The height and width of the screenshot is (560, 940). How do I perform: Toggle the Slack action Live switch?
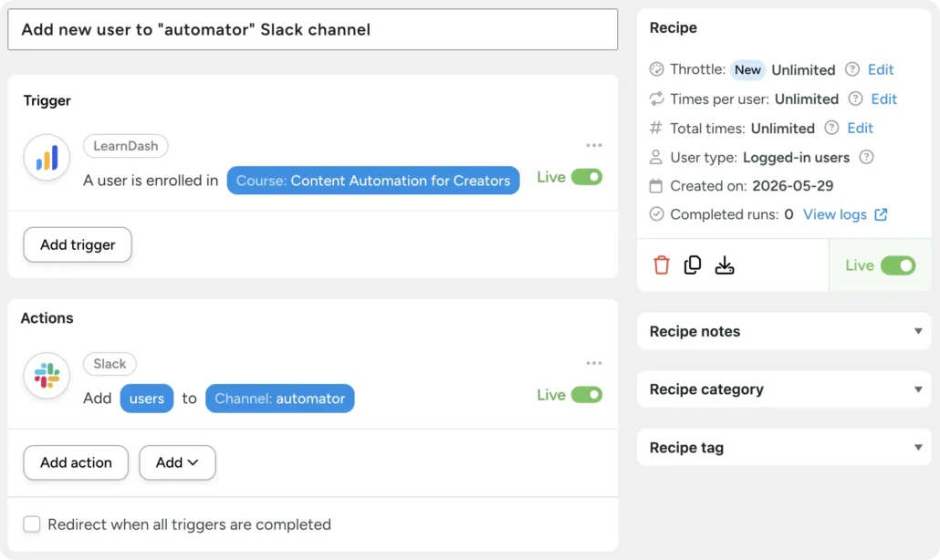(x=586, y=395)
